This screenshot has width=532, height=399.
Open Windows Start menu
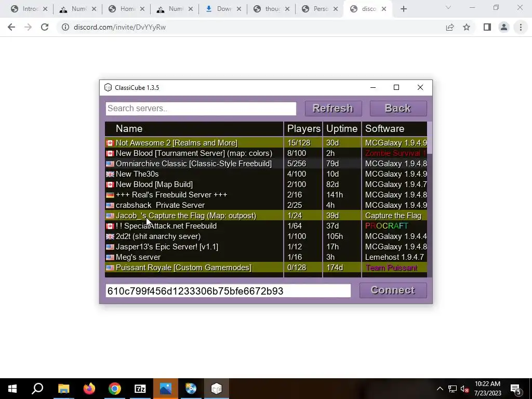tap(12, 389)
